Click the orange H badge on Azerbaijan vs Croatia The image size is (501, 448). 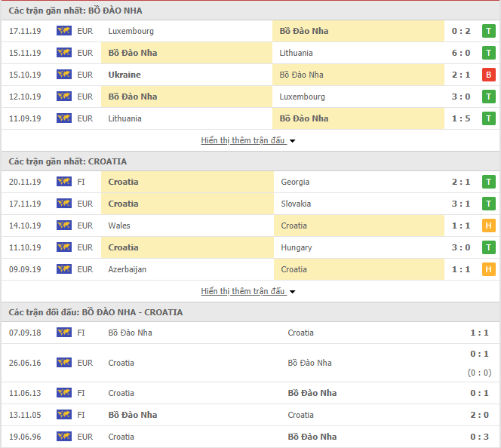tap(488, 269)
